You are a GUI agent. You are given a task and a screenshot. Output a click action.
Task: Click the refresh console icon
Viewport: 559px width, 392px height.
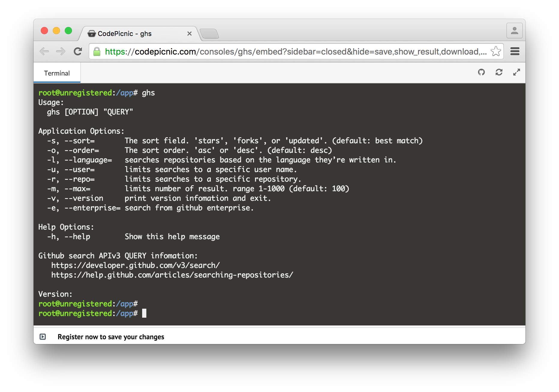pos(499,72)
